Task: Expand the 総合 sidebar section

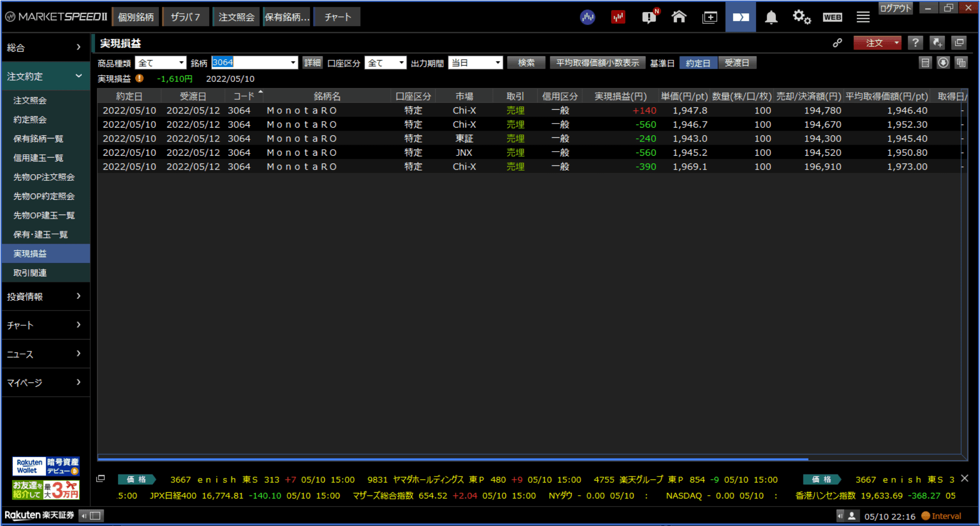Action: pyautogui.click(x=45, y=47)
